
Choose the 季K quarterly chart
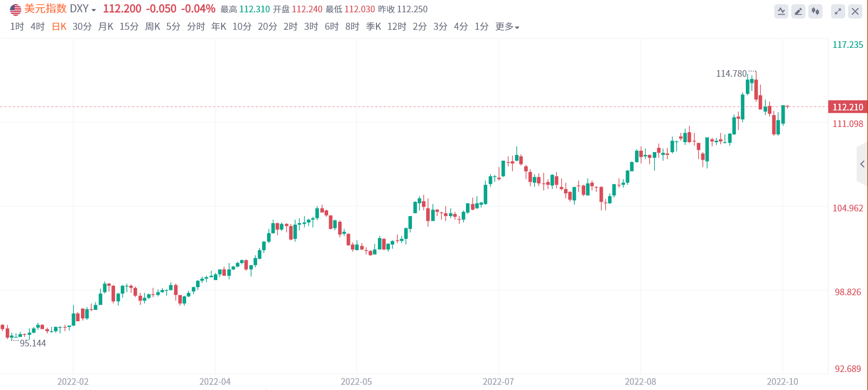pyautogui.click(x=374, y=27)
